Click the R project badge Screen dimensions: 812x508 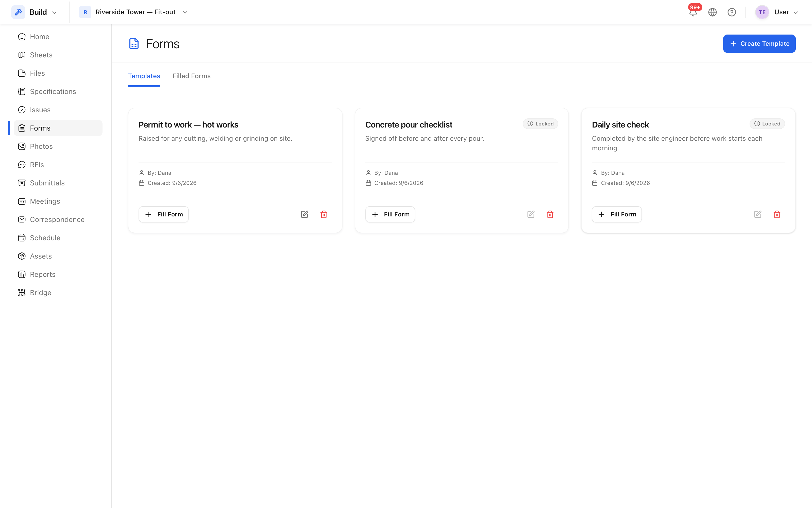click(x=85, y=12)
